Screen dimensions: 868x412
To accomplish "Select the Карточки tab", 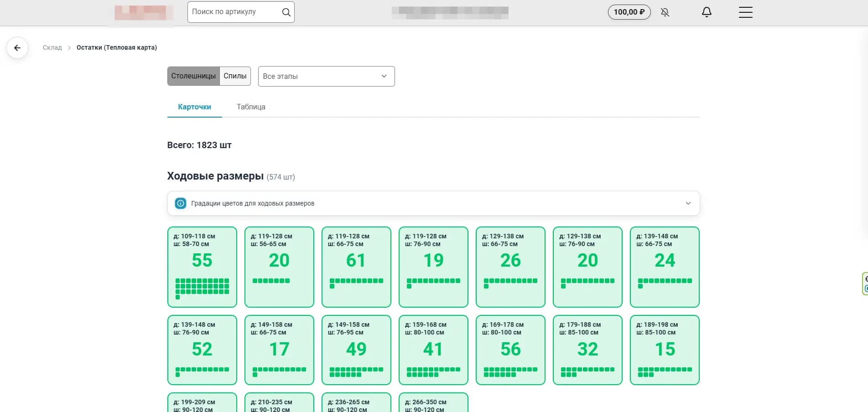I will coord(194,107).
